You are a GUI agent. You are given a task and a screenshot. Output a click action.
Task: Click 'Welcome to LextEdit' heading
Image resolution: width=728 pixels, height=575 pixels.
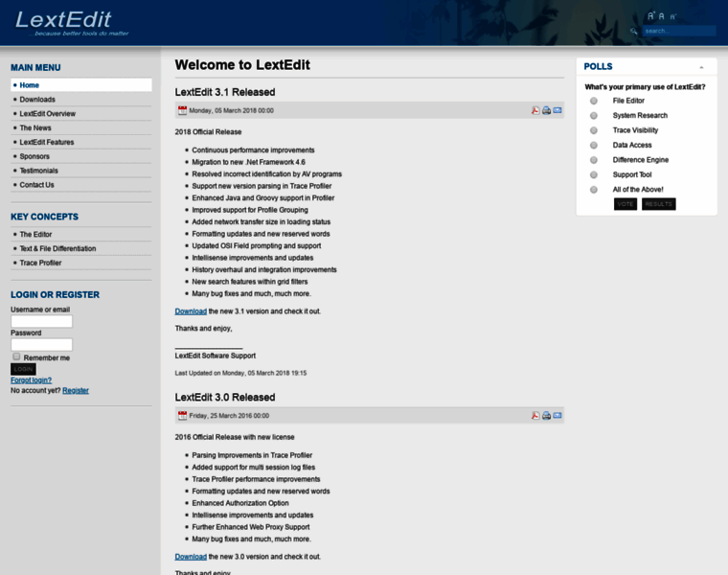(x=242, y=65)
